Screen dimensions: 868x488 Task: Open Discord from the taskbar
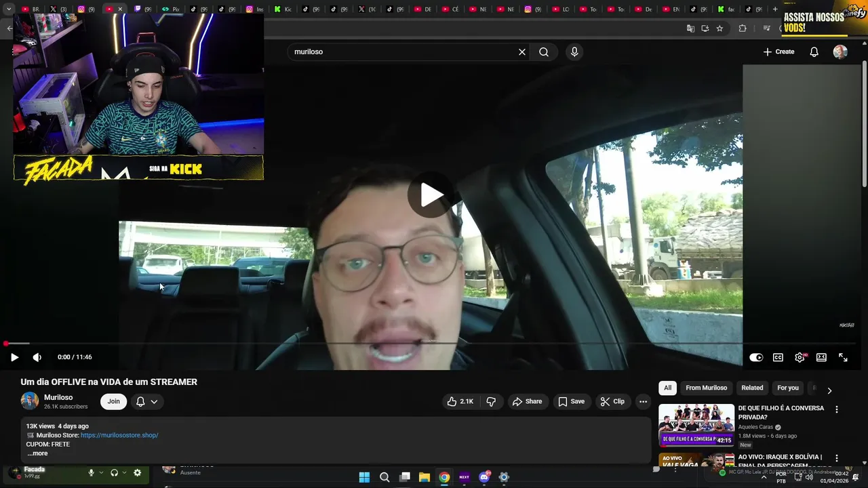coord(484,477)
